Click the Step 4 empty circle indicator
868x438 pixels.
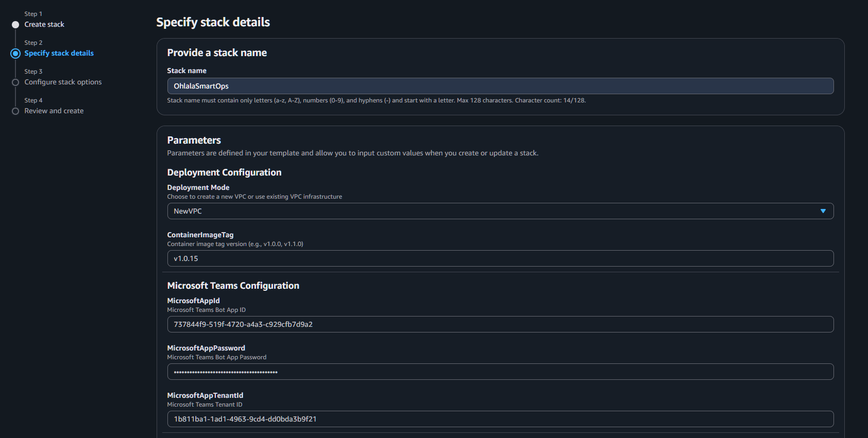[15, 111]
